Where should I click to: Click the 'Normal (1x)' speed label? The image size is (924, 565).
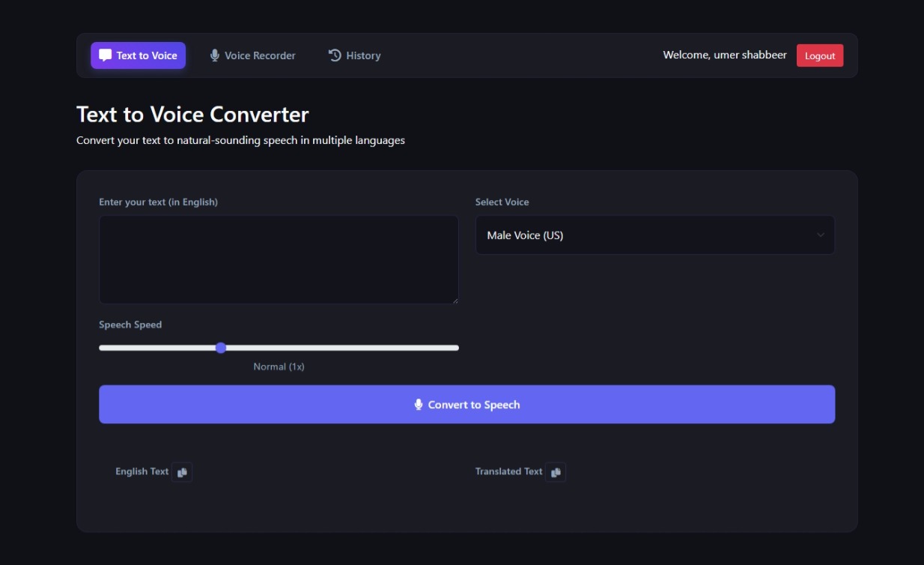tap(279, 366)
